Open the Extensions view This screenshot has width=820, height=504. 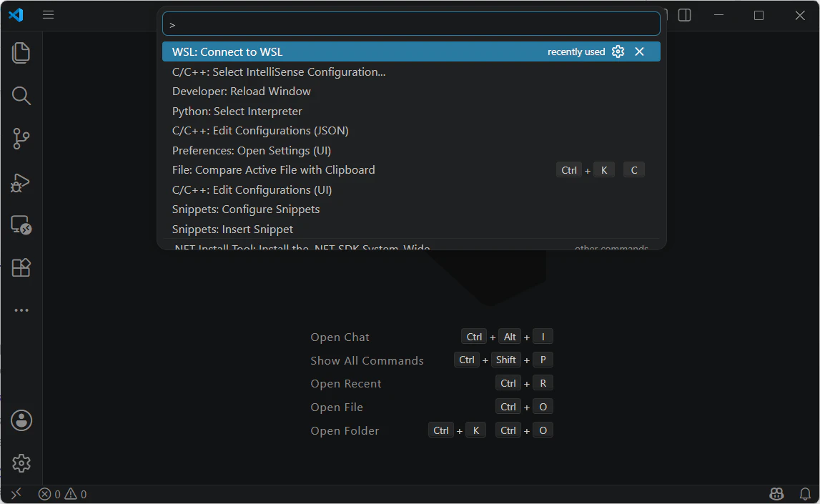(21, 267)
